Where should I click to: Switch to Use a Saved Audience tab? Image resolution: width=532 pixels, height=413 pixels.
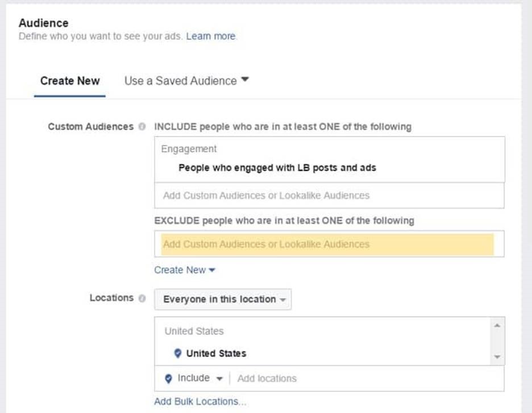[x=180, y=81]
